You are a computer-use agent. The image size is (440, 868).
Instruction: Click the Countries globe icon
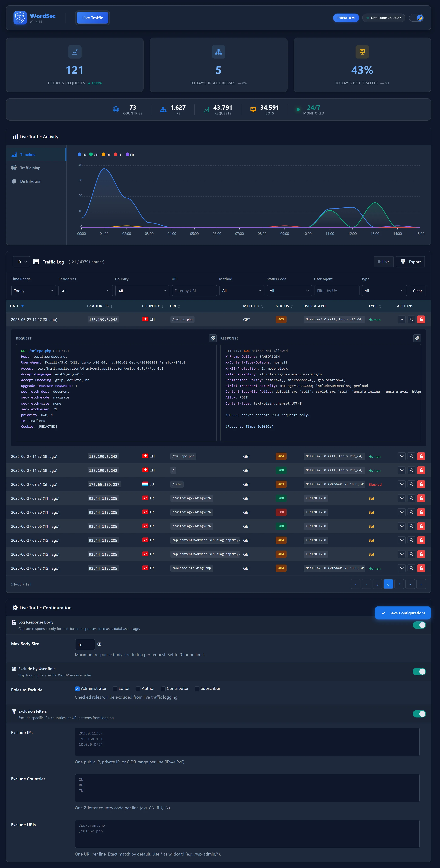click(116, 109)
